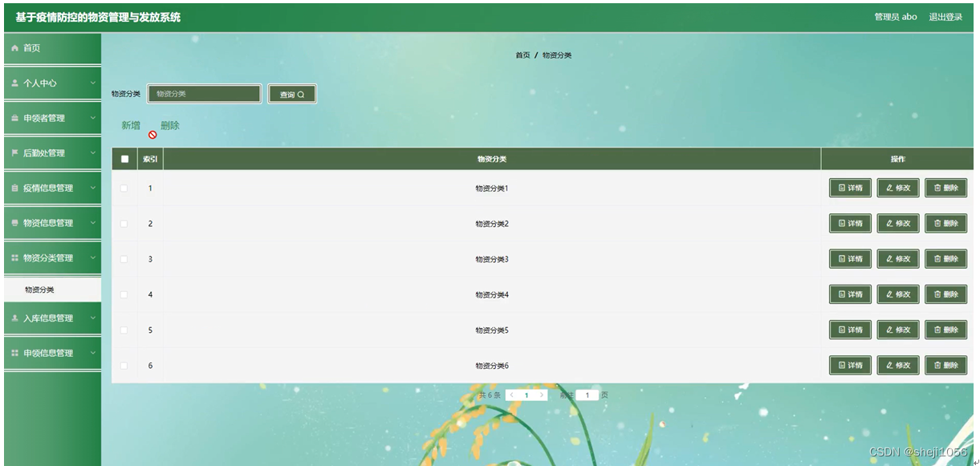
Task: Expand the 后勤处管理 menu chevron
Action: click(x=92, y=153)
